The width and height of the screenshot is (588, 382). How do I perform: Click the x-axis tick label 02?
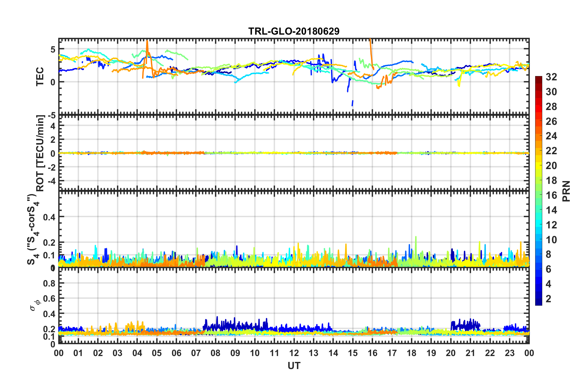98,353
